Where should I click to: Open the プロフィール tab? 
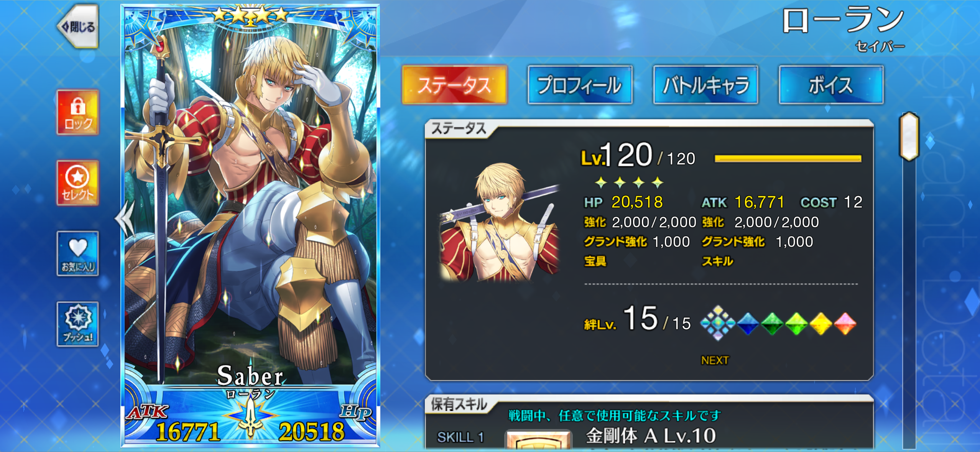(x=580, y=85)
